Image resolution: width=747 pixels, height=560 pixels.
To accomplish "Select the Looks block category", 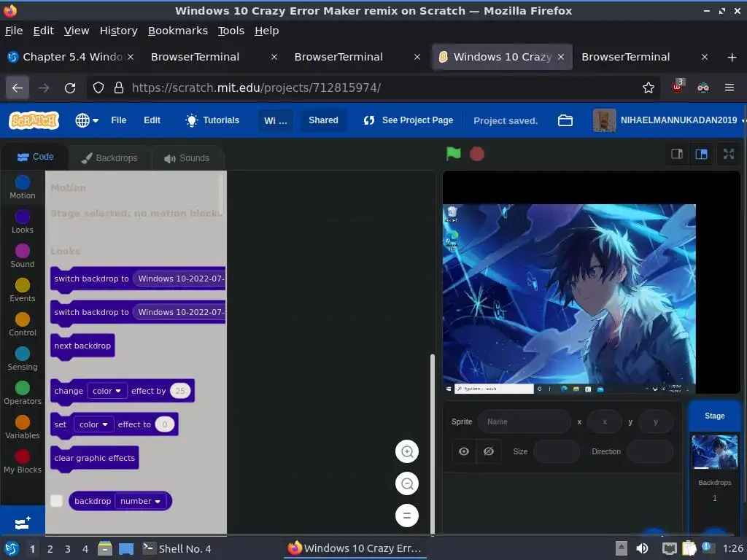I will click(x=23, y=222).
